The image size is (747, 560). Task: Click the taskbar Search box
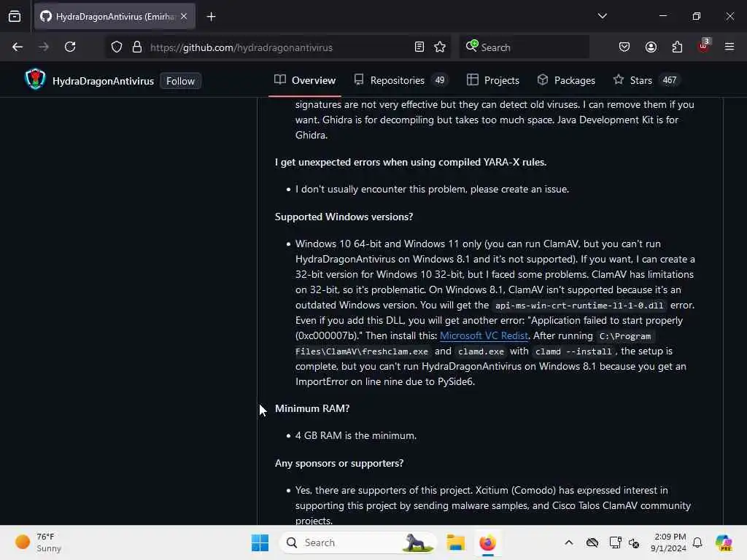point(358,542)
